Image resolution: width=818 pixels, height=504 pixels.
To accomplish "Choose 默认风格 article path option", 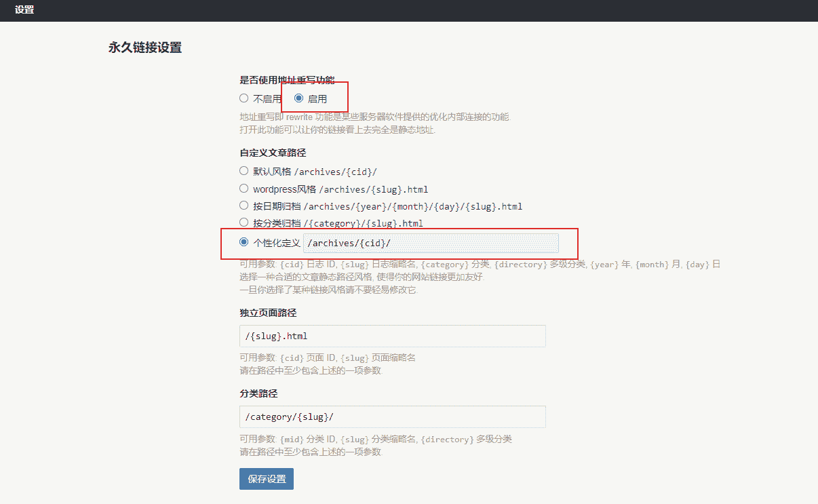I will pyautogui.click(x=244, y=171).
